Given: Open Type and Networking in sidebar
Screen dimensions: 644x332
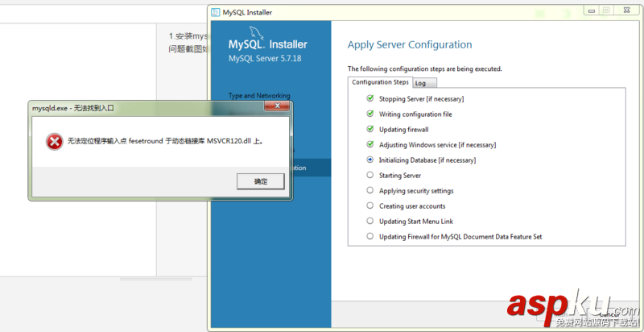Looking at the screenshot, I should 259,95.
